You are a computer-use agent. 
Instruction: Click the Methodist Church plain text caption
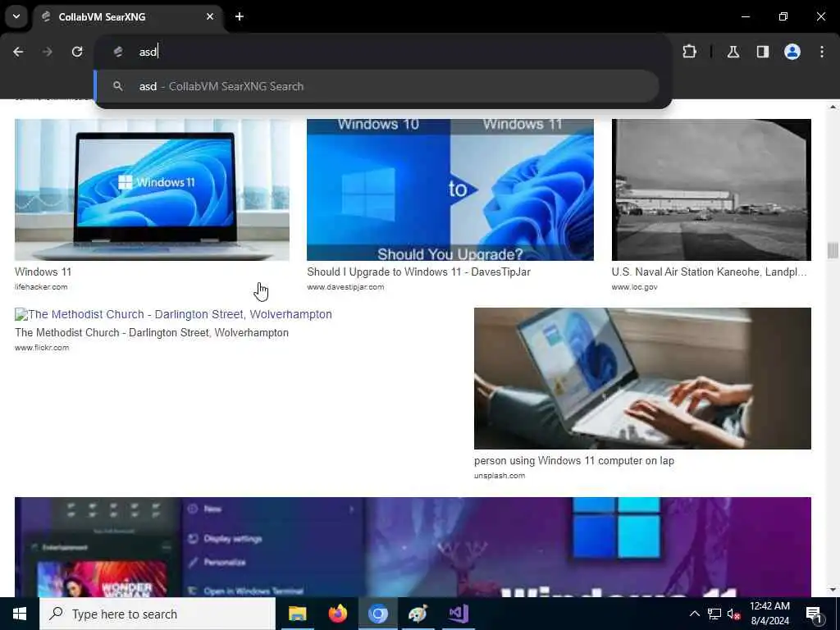click(152, 333)
